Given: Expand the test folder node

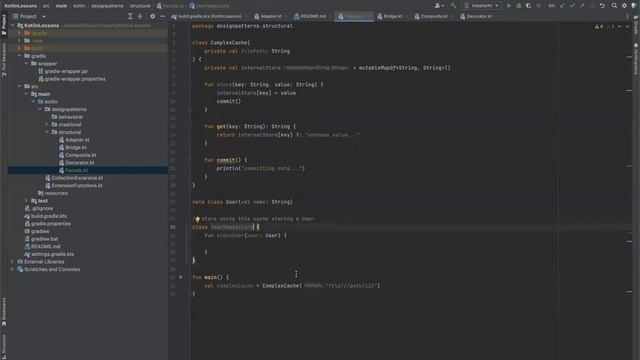Looking at the screenshot, I should (26, 201).
